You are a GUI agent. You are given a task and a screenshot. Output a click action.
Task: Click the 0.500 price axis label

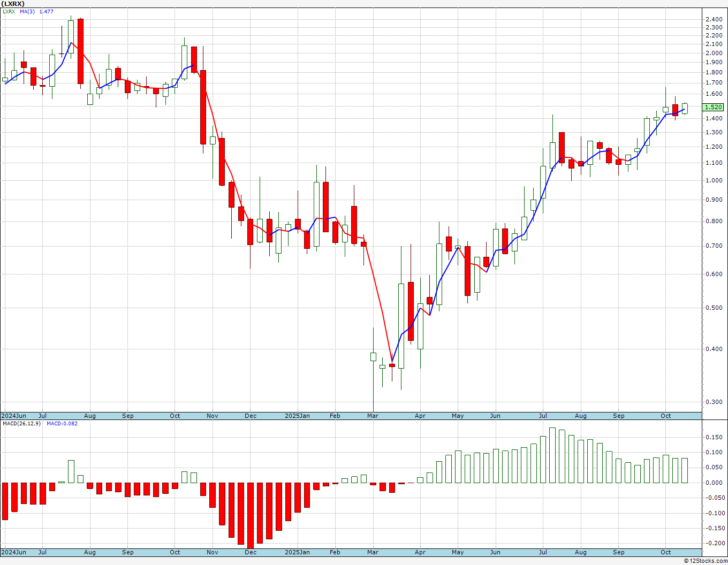coord(714,308)
